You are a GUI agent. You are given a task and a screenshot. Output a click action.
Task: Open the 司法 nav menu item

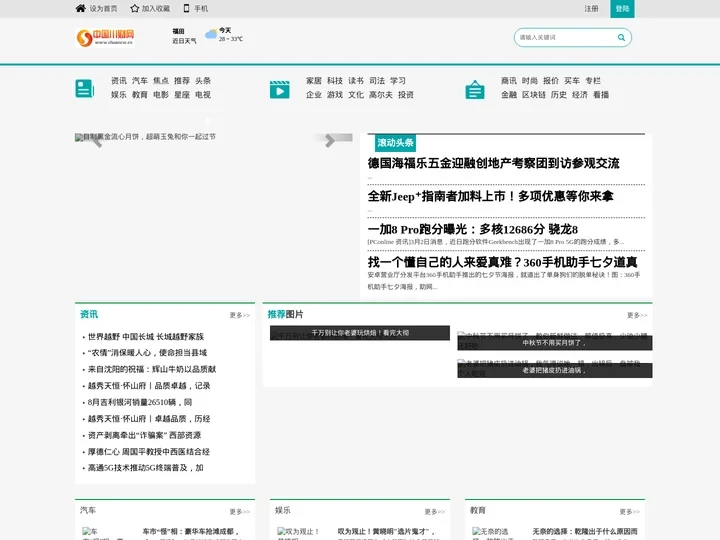[377, 81]
